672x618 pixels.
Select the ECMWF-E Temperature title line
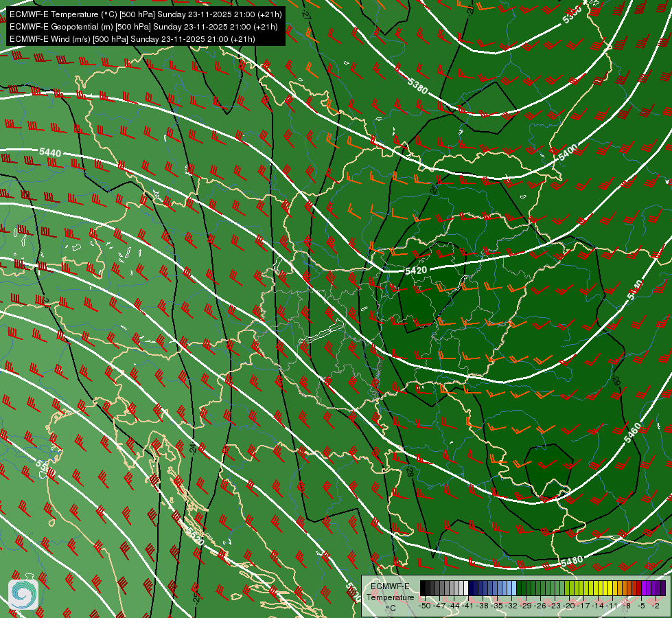coord(146,14)
